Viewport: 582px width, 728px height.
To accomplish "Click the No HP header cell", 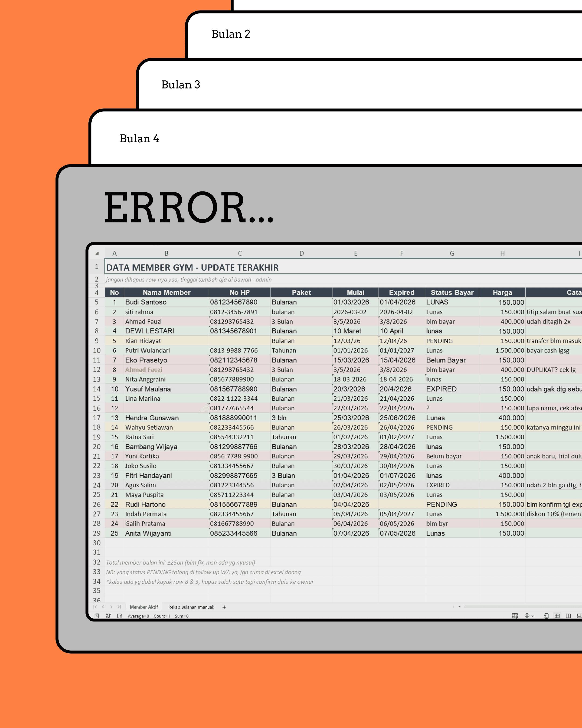I will (x=240, y=293).
